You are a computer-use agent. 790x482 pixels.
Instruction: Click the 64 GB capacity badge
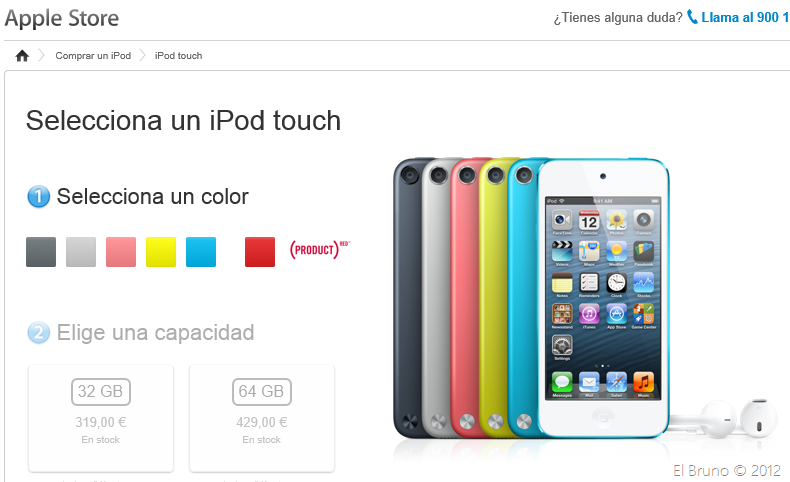[262, 391]
